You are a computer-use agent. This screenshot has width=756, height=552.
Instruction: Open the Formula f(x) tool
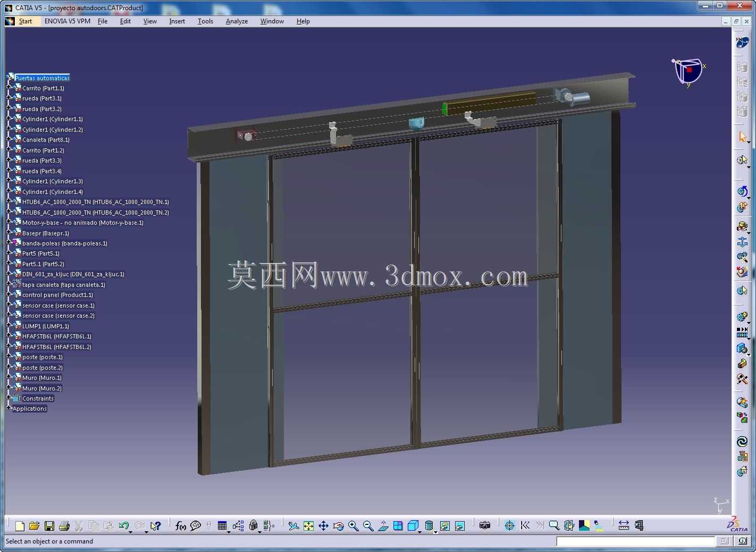[181, 526]
